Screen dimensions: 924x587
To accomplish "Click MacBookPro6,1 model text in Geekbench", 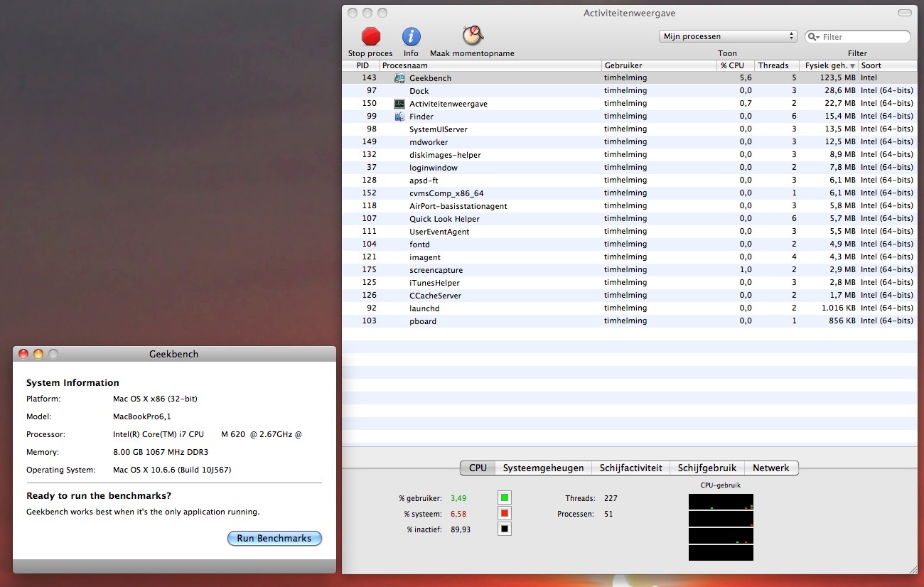I will [x=142, y=416].
